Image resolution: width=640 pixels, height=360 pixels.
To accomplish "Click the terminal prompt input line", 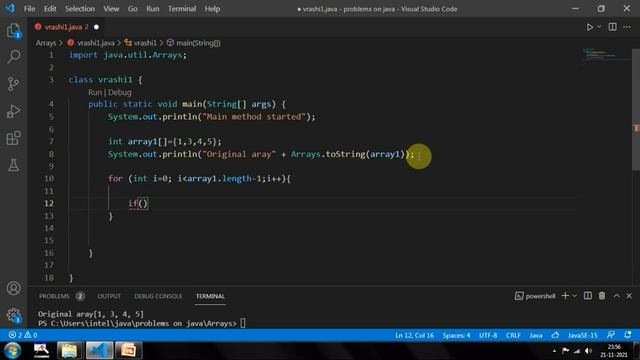I will coord(142,323).
